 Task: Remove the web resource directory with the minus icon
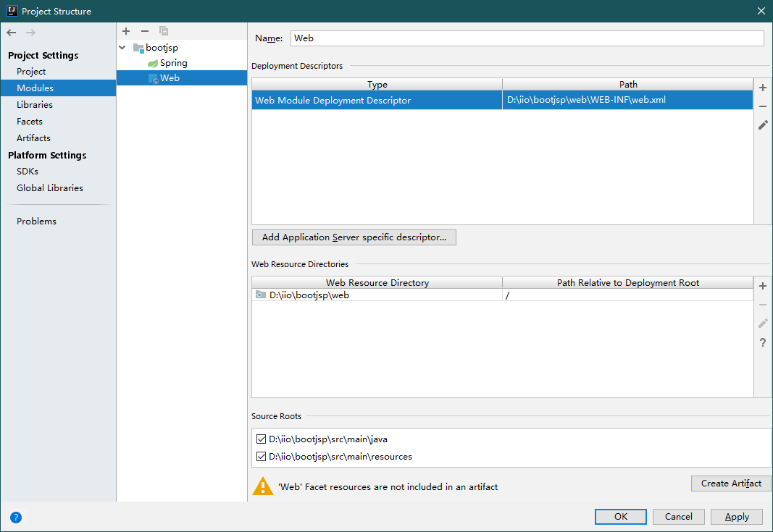click(x=763, y=305)
